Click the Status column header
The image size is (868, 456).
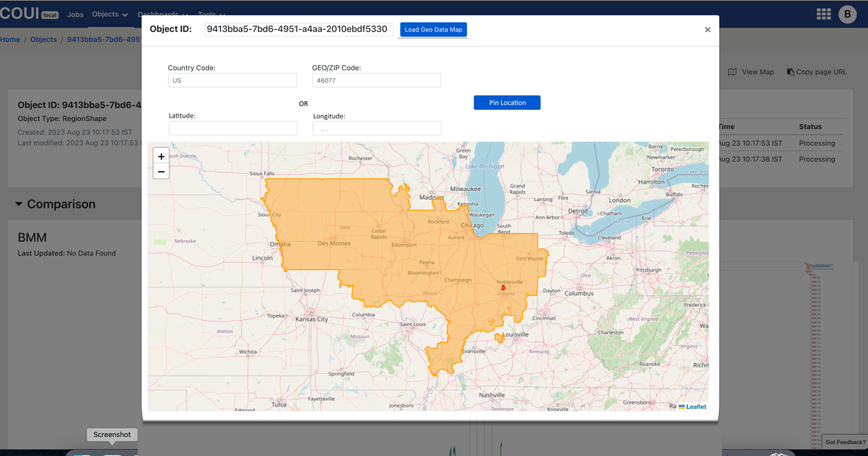coord(810,127)
